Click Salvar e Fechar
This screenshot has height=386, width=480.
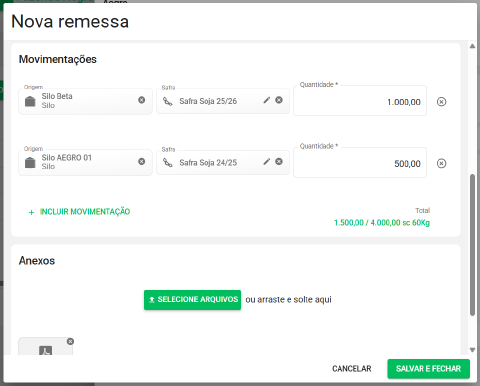click(x=428, y=369)
